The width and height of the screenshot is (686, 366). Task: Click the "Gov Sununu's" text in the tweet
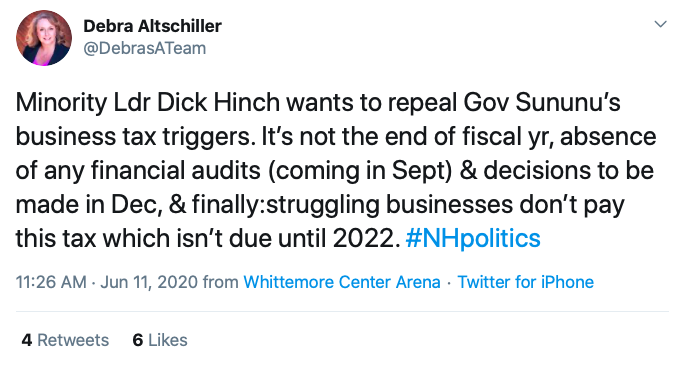(x=542, y=103)
